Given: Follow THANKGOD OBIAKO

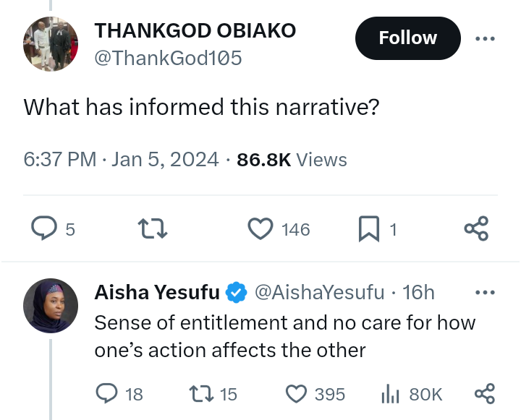Looking at the screenshot, I should click(x=407, y=38).
